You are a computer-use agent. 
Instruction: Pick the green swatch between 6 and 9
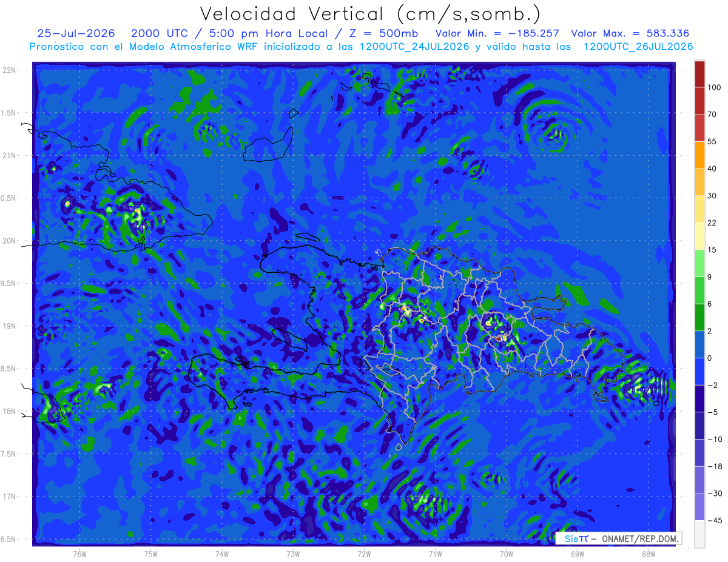coord(699,290)
